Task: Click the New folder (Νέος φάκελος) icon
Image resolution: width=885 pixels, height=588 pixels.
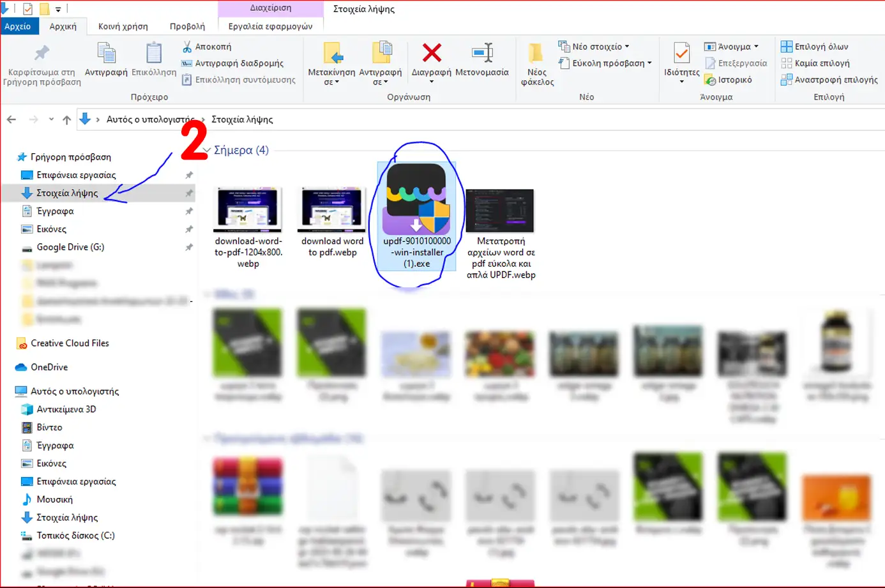Action: coord(536,54)
